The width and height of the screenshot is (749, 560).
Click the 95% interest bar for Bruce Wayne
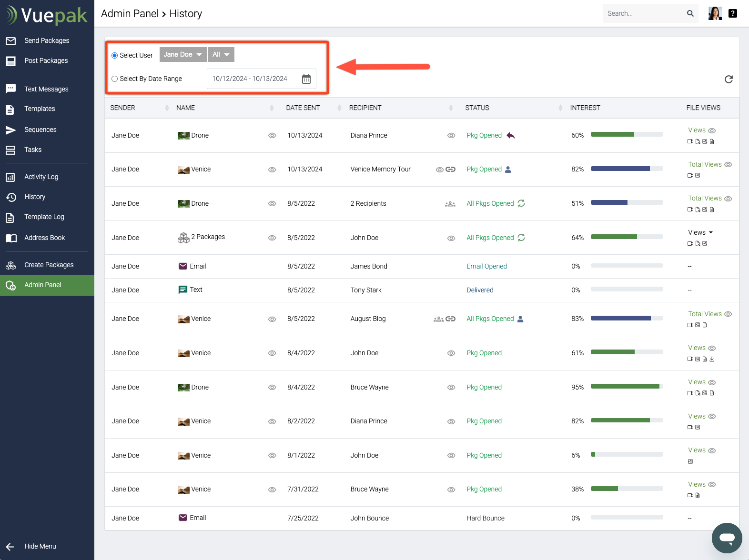coord(627,387)
